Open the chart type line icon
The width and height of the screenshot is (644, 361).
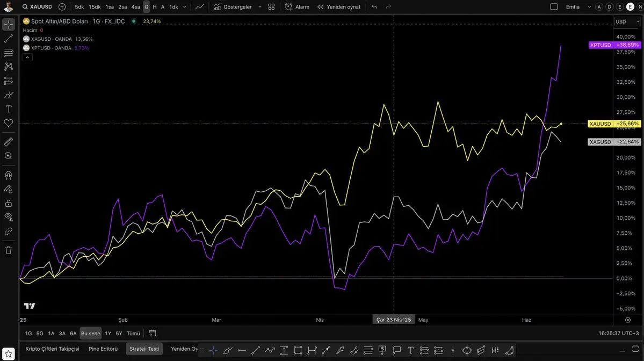200,7
